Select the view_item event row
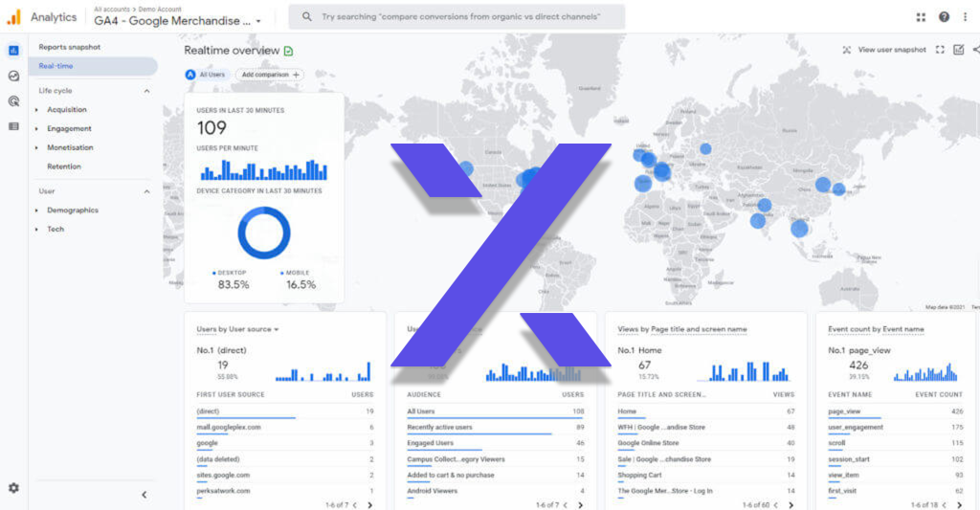 [x=895, y=475]
